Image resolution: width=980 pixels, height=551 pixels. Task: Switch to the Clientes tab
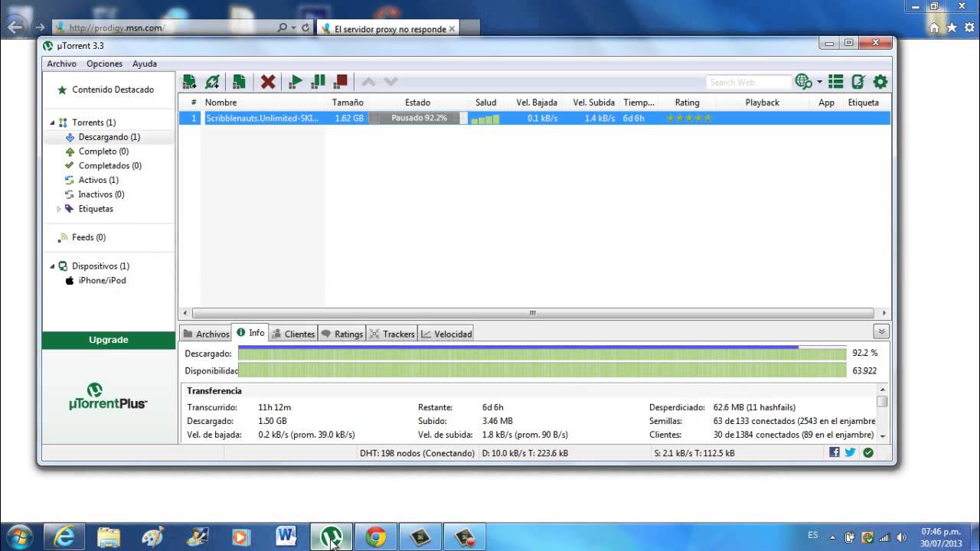[293, 334]
